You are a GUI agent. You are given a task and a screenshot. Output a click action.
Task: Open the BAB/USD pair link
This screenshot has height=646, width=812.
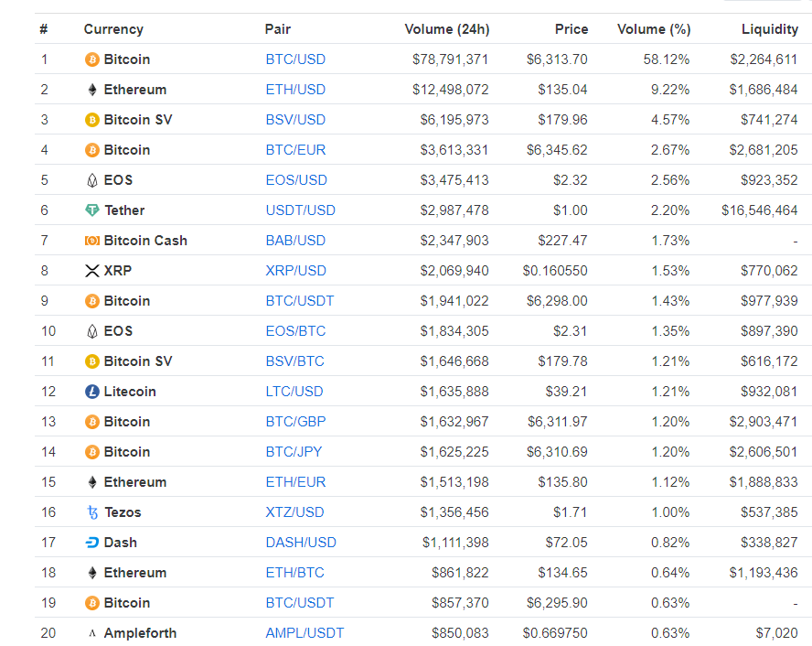pos(295,241)
